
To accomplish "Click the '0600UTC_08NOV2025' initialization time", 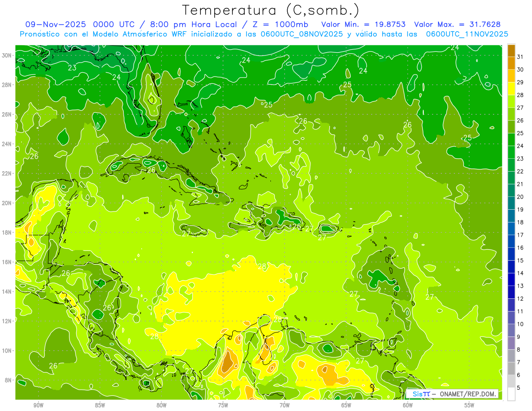I will 301,34.
